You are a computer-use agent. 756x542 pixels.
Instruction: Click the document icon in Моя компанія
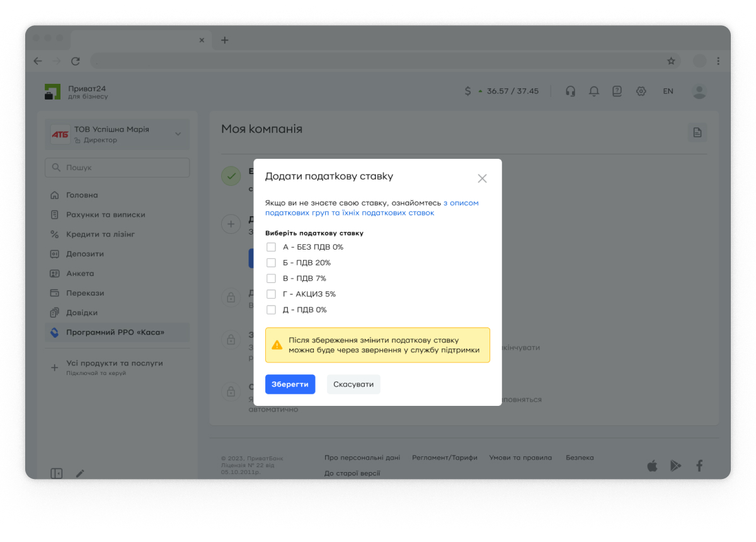tap(697, 132)
